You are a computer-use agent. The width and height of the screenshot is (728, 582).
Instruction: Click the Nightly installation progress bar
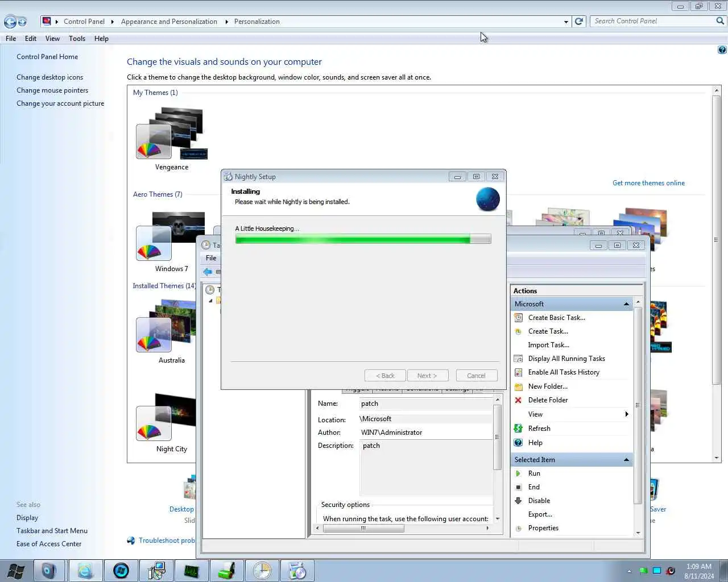tap(363, 239)
